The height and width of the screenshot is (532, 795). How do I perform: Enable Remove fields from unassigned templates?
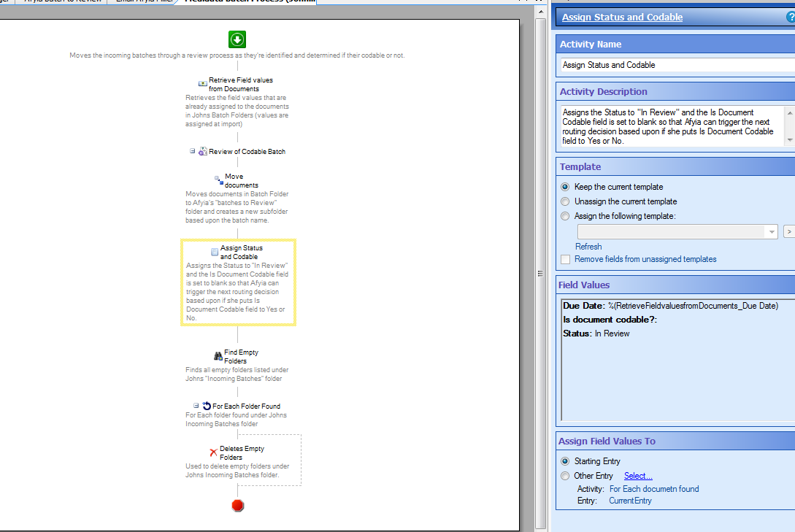click(565, 259)
